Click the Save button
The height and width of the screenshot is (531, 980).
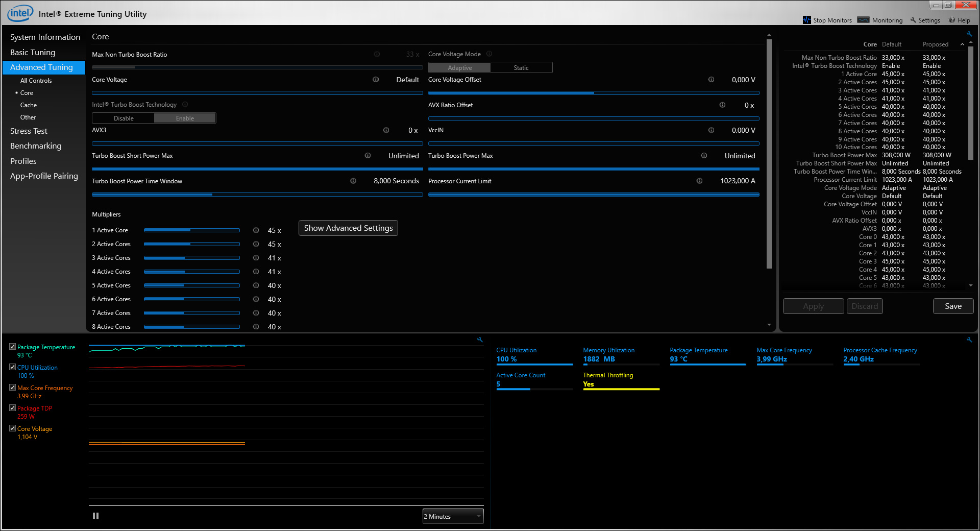952,306
